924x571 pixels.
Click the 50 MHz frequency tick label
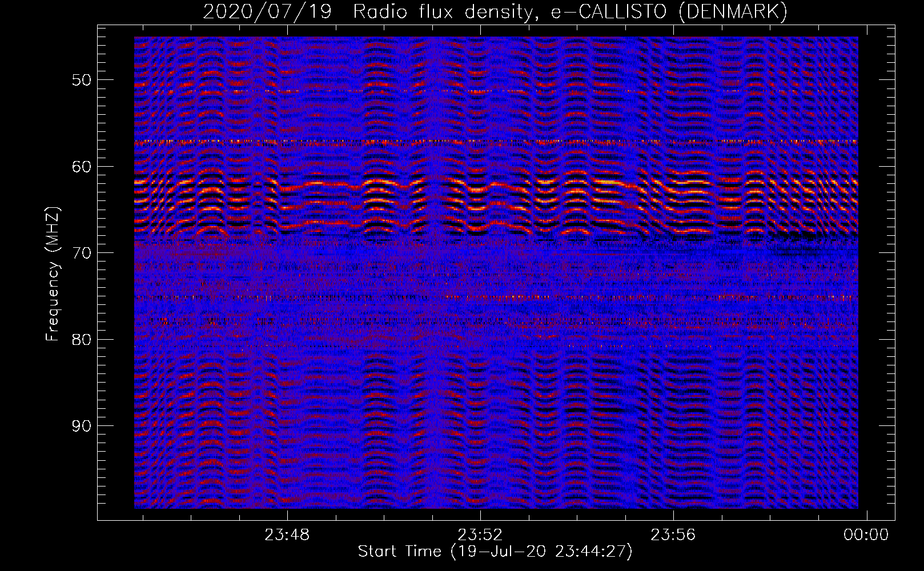point(82,80)
